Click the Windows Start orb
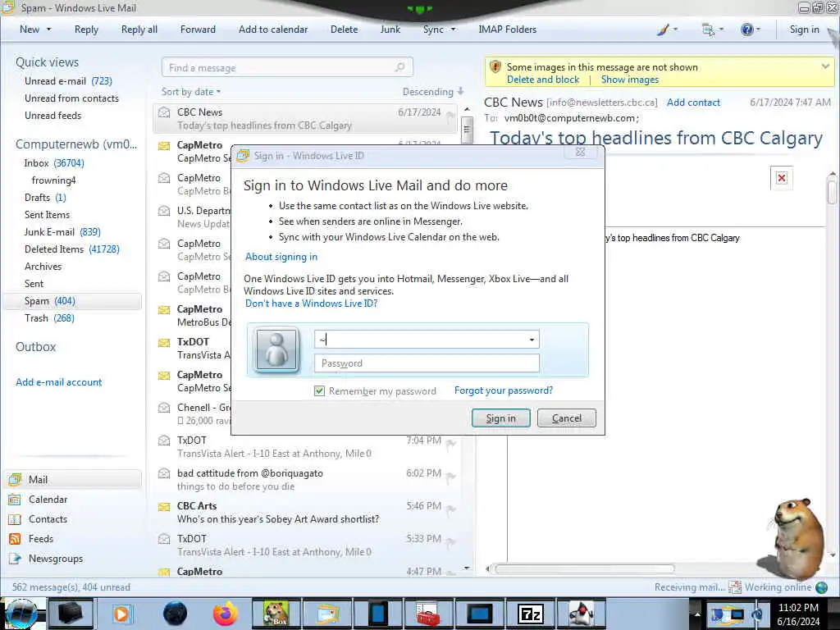Viewport: 840px width, 630px height. click(x=21, y=614)
